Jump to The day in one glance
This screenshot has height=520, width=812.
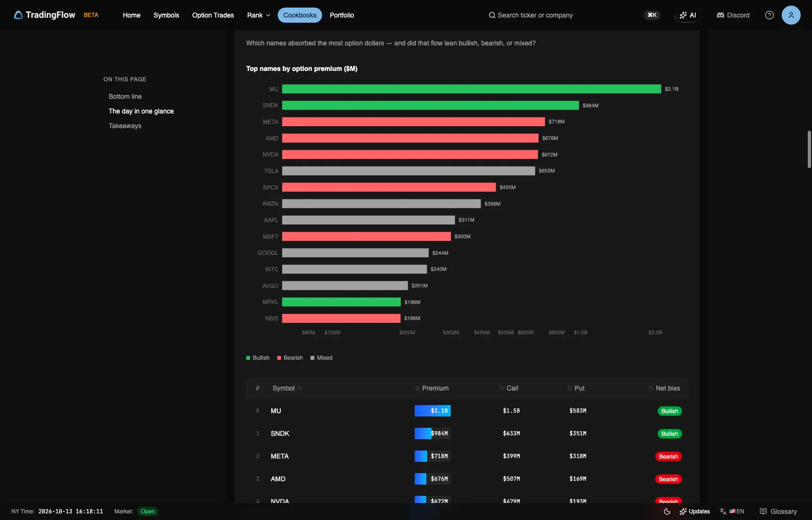141,111
